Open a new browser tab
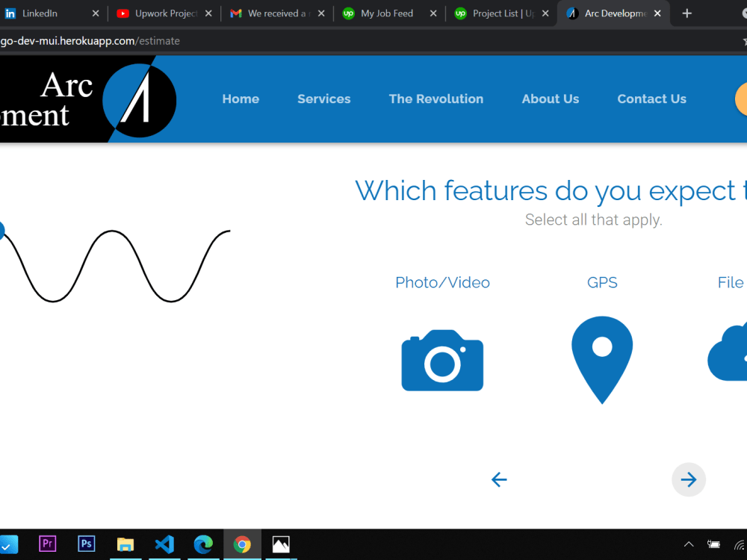The width and height of the screenshot is (747, 560). (x=686, y=13)
